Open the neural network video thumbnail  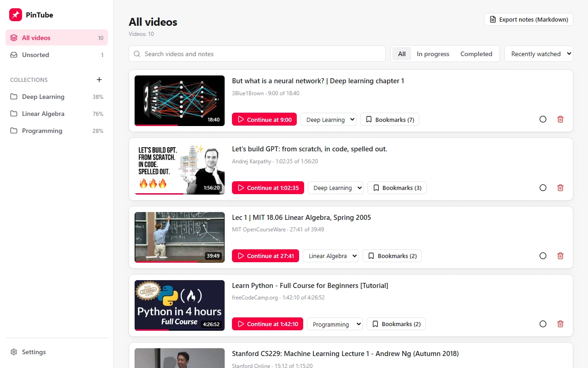180,101
